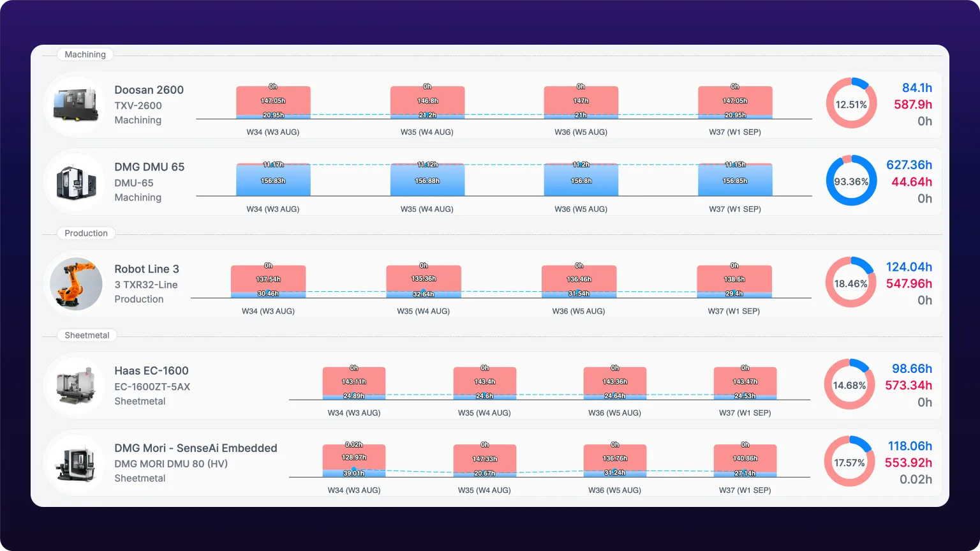Viewport: 980px width, 551px height.
Task: Click the 12.51% utilization donut chart
Action: 851,103
